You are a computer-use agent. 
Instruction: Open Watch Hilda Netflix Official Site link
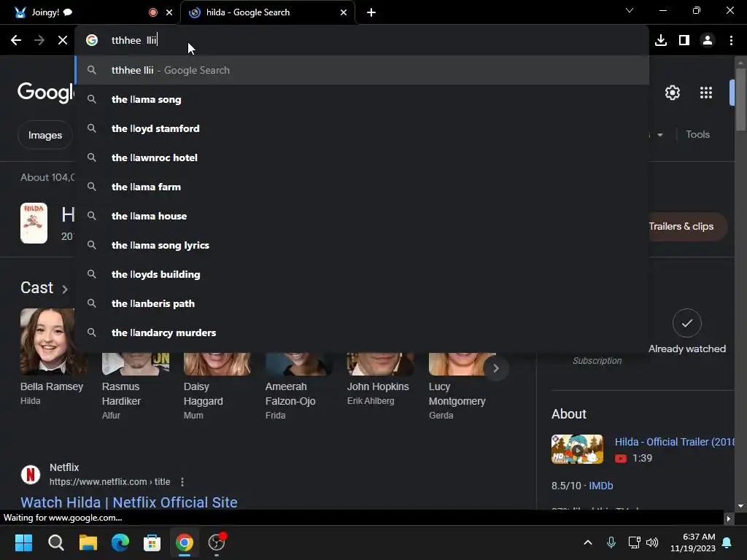(128, 502)
